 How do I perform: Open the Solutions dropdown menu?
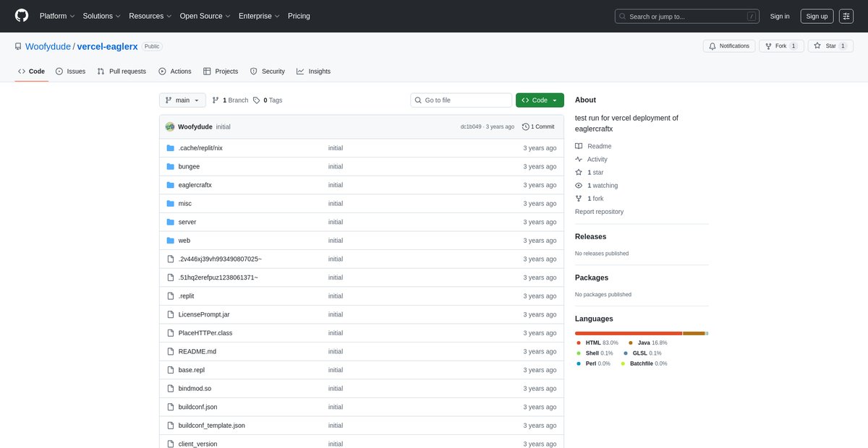(102, 16)
